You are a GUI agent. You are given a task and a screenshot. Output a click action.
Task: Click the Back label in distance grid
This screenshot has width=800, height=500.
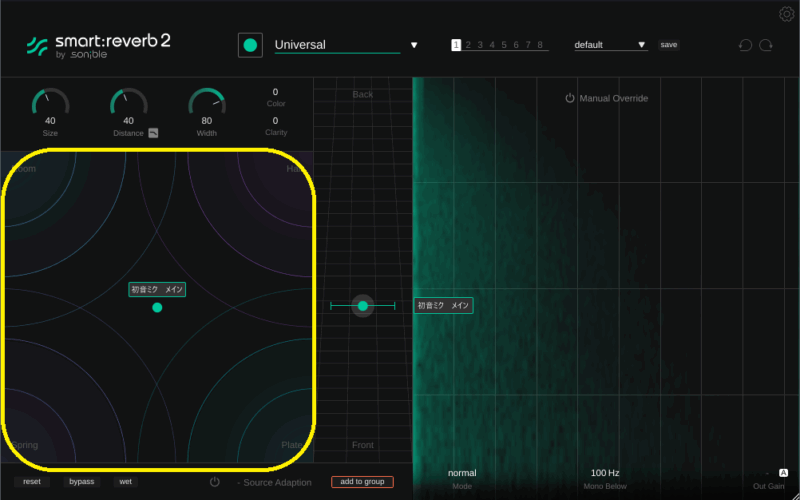pyautogui.click(x=363, y=94)
